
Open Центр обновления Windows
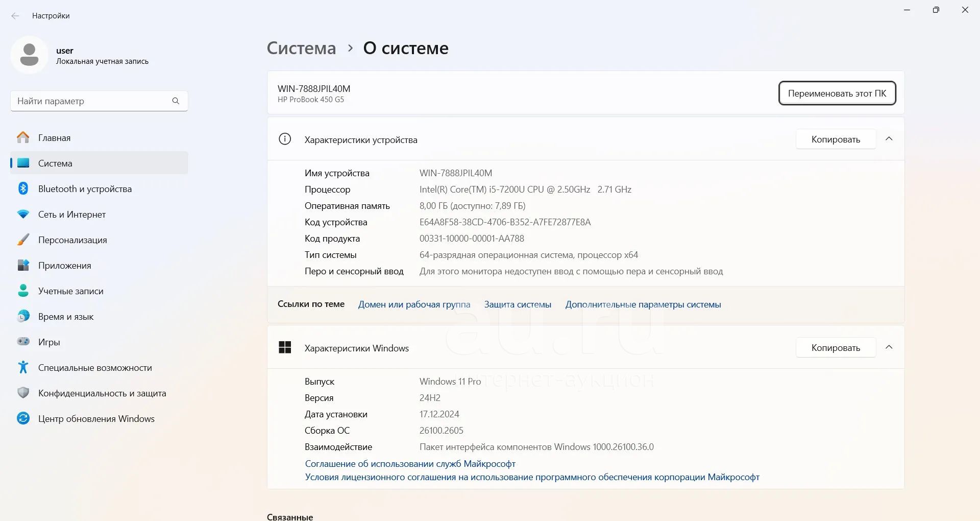click(99, 418)
